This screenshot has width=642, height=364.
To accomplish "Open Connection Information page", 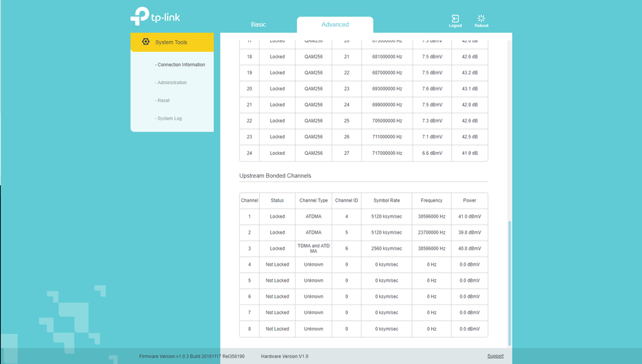I will click(181, 65).
